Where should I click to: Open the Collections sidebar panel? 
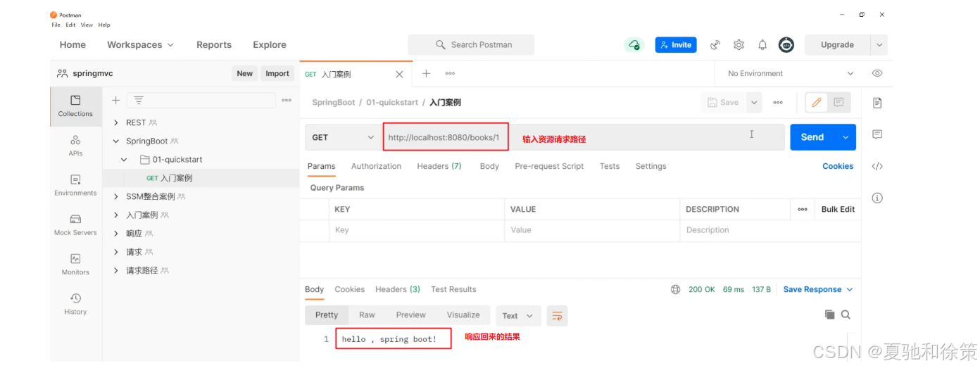point(75,106)
